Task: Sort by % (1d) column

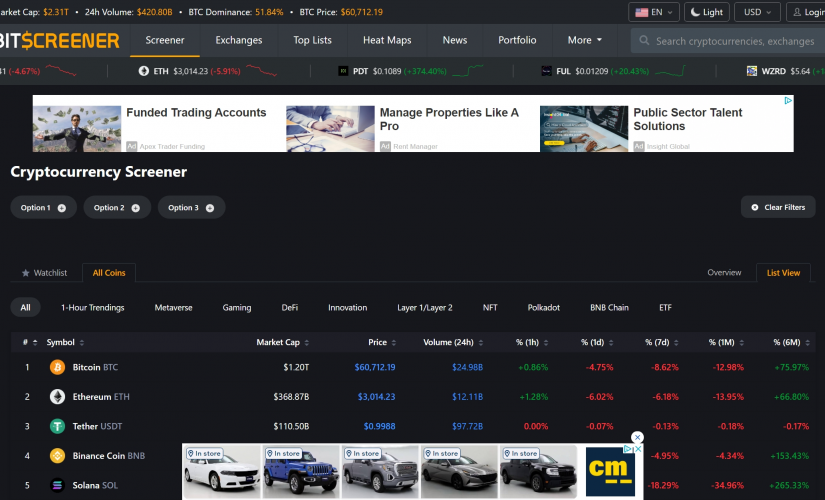Action: tap(597, 343)
